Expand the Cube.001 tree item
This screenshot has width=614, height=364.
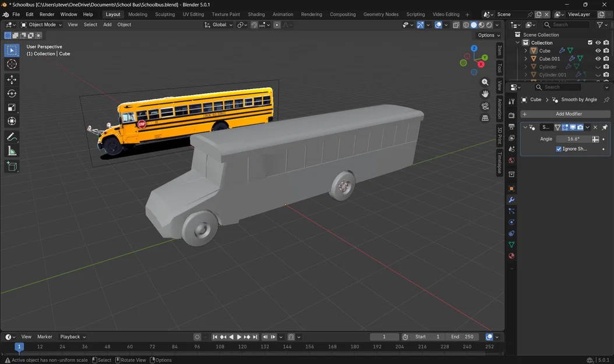coord(526,59)
